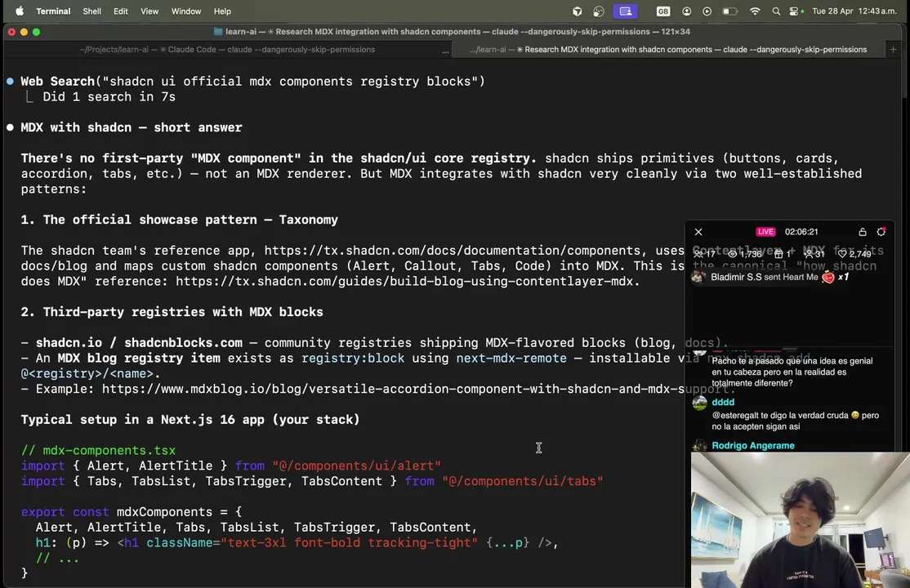Image resolution: width=910 pixels, height=588 pixels.
Task: Click the '// mdx-components.tsx' comment line
Action: pyautogui.click(x=98, y=451)
